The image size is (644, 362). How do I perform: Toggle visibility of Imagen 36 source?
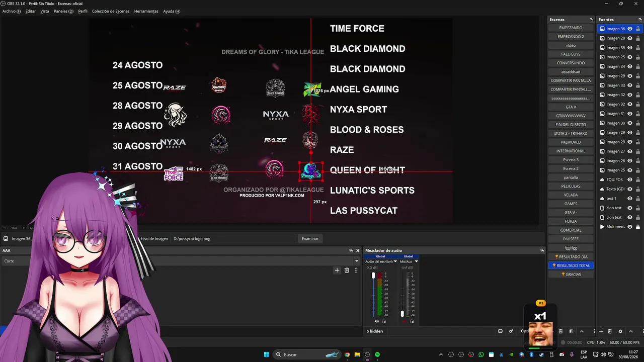point(630,29)
